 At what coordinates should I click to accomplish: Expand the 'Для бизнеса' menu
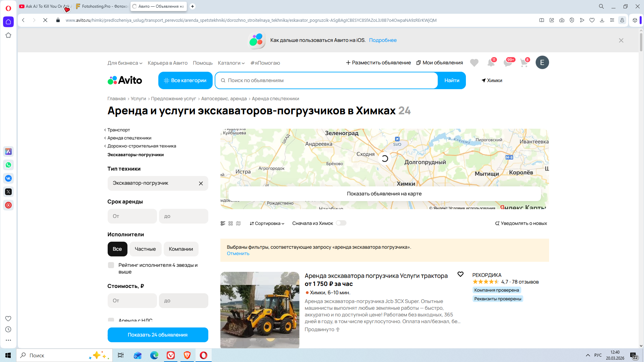(x=125, y=63)
